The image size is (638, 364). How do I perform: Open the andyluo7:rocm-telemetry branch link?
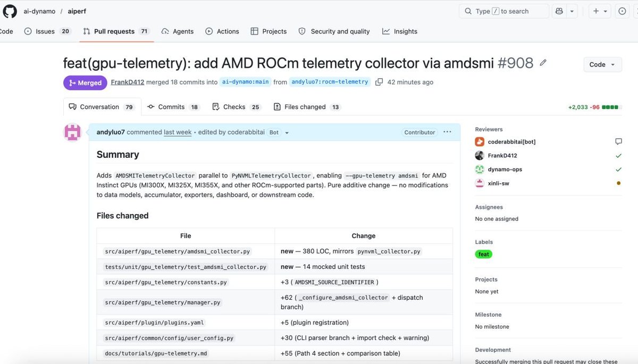coord(330,82)
